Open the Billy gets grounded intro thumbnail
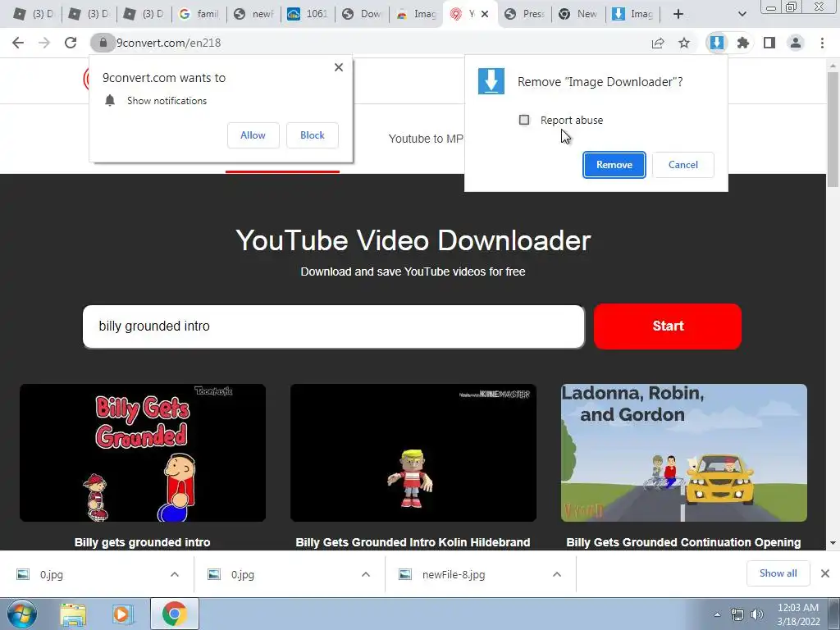840x630 pixels. pos(143,453)
